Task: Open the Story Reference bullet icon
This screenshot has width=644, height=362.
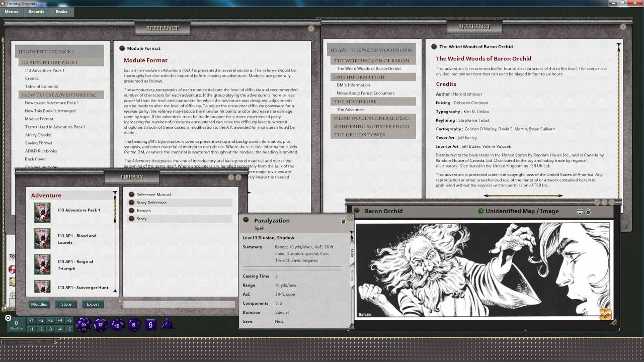Action: 131,203
